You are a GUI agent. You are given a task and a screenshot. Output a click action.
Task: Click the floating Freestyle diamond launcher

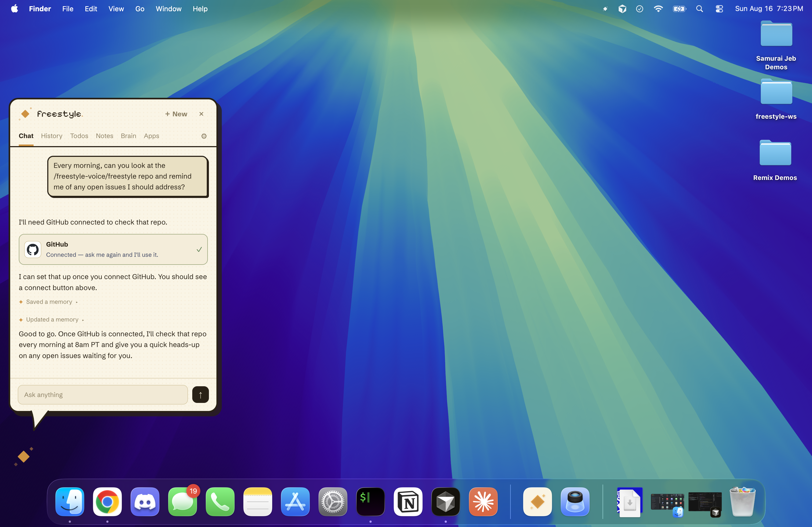point(24,456)
